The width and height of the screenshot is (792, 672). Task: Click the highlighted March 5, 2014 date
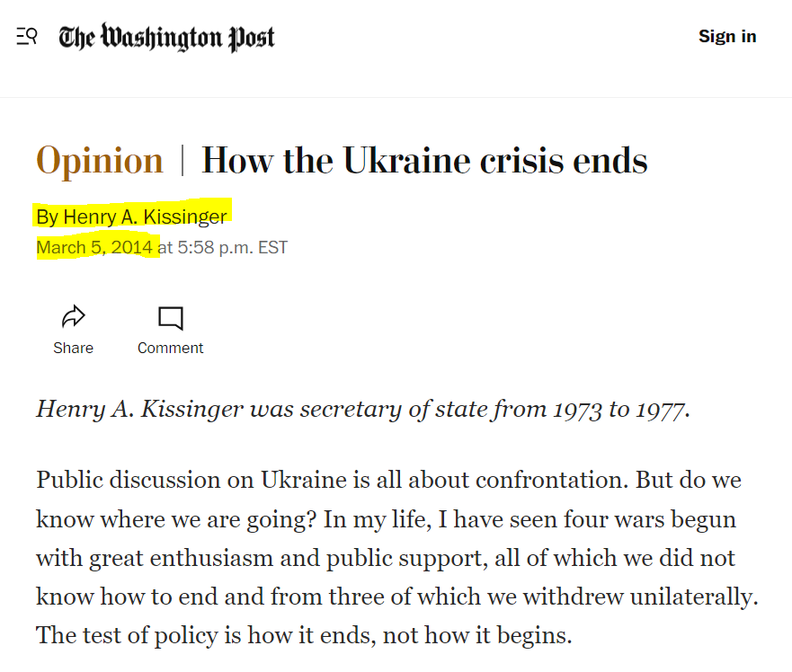click(94, 247)
